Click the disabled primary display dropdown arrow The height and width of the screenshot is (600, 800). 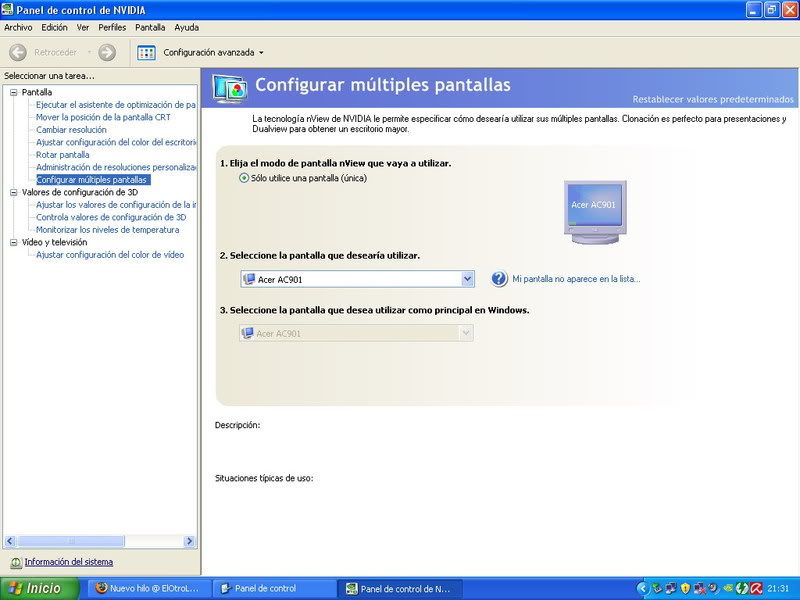pyautogui.click(x=465, y=333)
